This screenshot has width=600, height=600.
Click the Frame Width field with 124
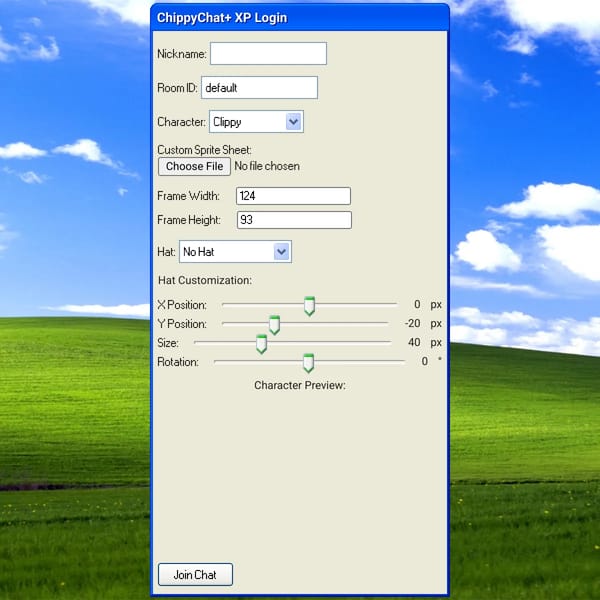(293, 196)
